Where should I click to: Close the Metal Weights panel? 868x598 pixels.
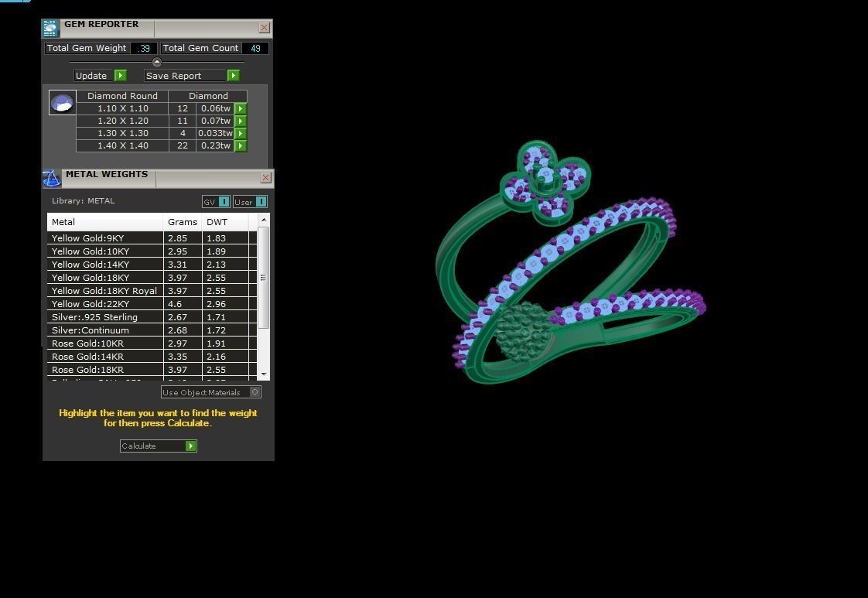click(265, 177)
